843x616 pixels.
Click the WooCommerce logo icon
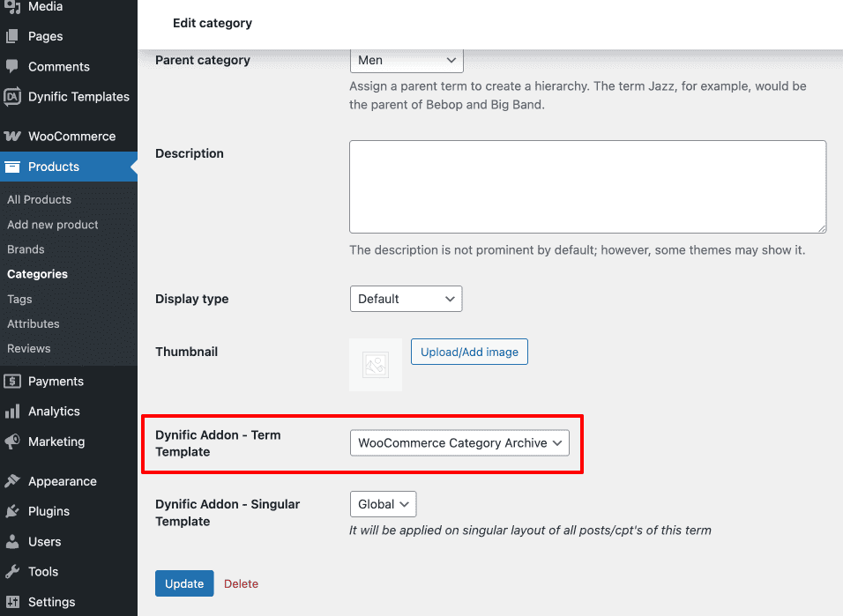[x=12, y=136]
